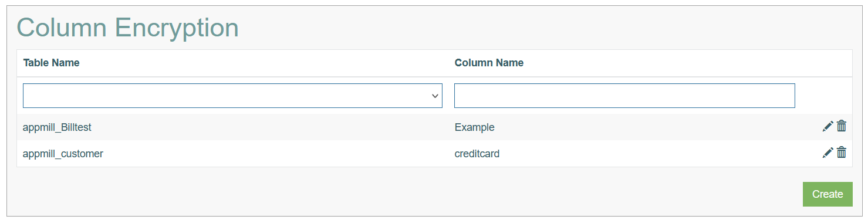
Task: Select the creditcard column name cell
Action: (x=477, y=154)
